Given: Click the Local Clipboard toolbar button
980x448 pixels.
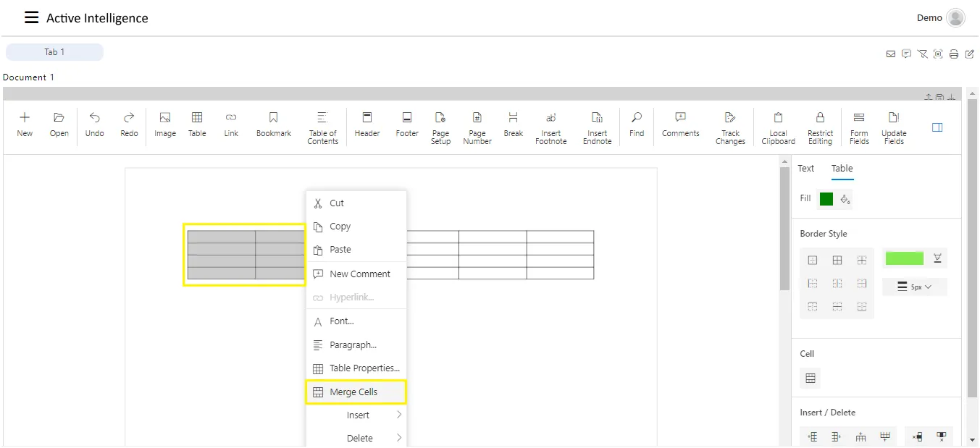Looking at the screenshot, I should (x=779, y=127).
